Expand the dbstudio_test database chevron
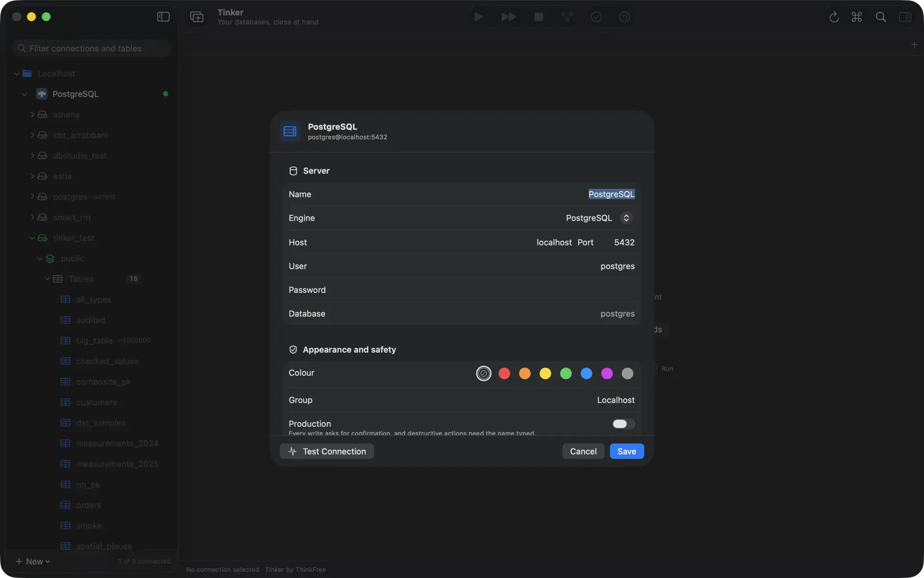924x578 pixels. click(x=32, y=156)
